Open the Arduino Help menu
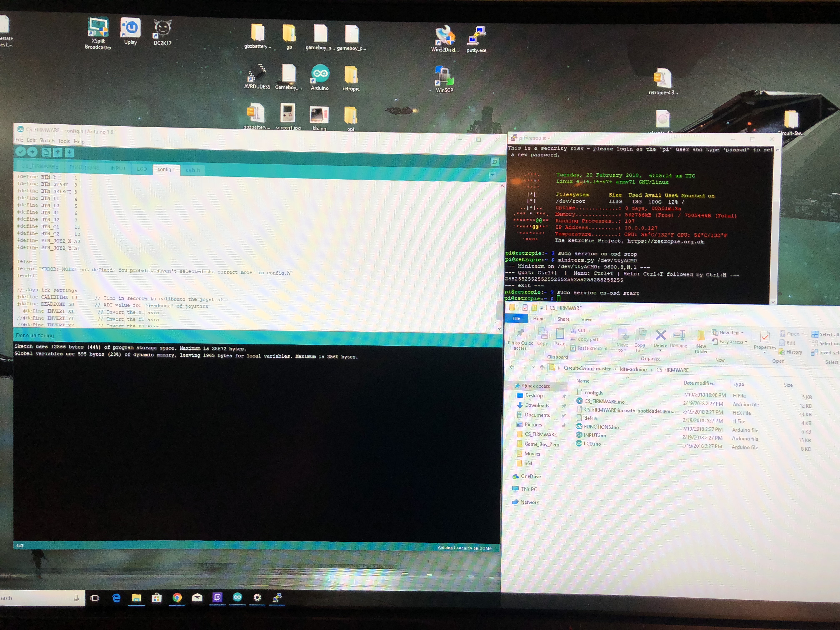This screenshot has width=840, height=630. [x=79, y=141]
